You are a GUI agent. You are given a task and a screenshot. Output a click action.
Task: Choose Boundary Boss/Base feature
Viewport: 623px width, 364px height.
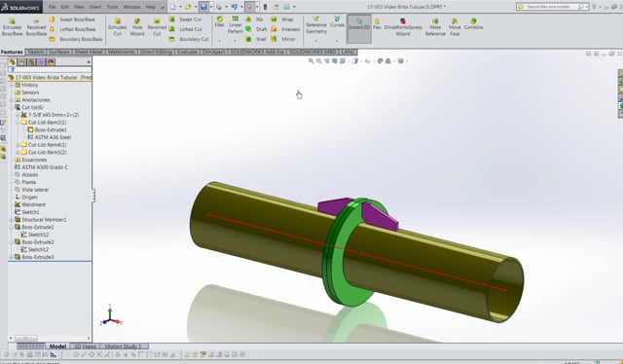pyautogui.click(x=76, y=39)
